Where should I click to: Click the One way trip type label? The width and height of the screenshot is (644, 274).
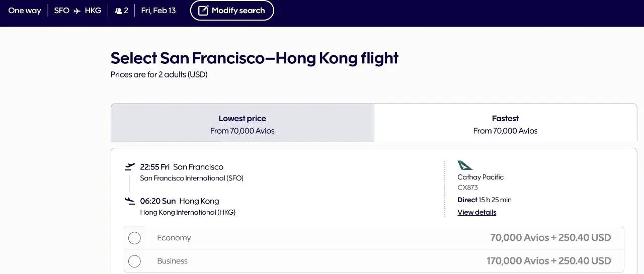pos(25,11)
